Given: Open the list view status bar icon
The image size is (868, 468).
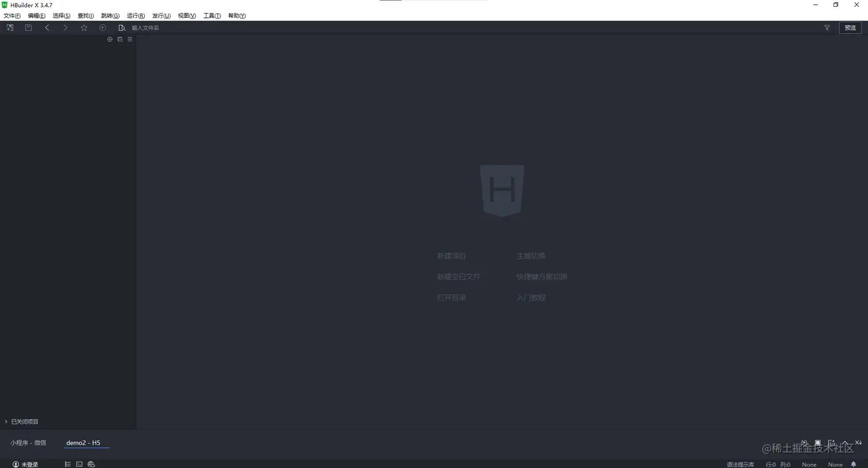Looking at the screenshot, I should click(x=68, y=465).
